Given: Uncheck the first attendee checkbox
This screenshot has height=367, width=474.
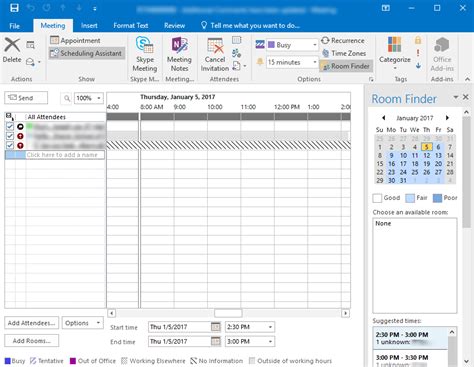Looking at the screenshot, I should tap(10, 126).
